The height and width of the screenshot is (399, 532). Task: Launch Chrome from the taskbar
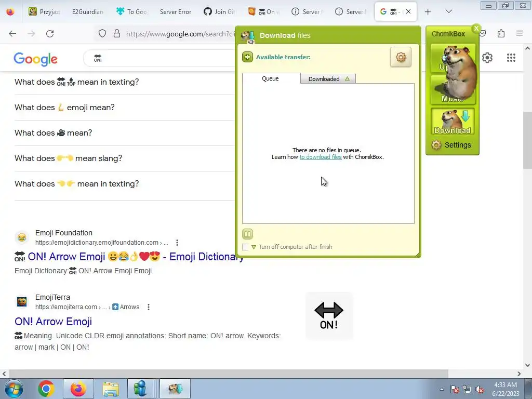46,389
